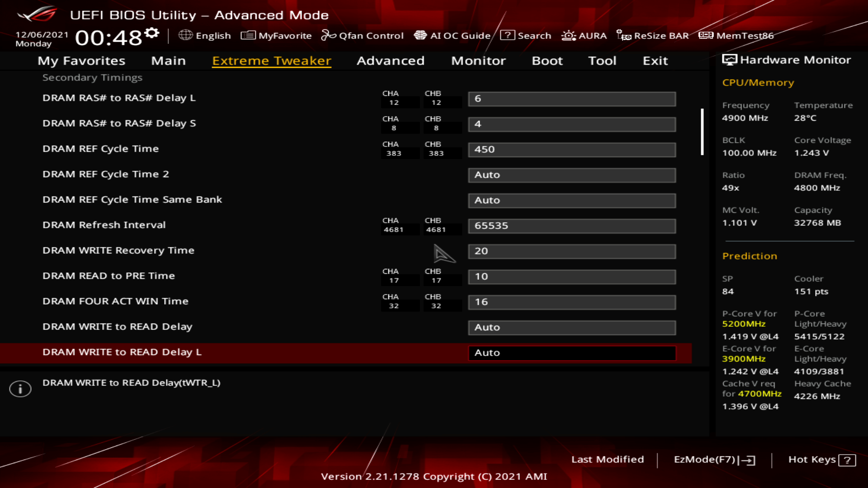868x488 pixels.
Task: Open the Hot Keys question icon
Action: click(x=847, y=460)
